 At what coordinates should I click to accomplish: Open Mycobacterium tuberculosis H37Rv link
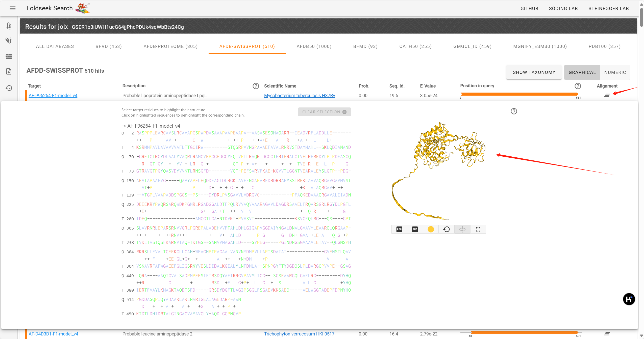click(x=299, y=96)
